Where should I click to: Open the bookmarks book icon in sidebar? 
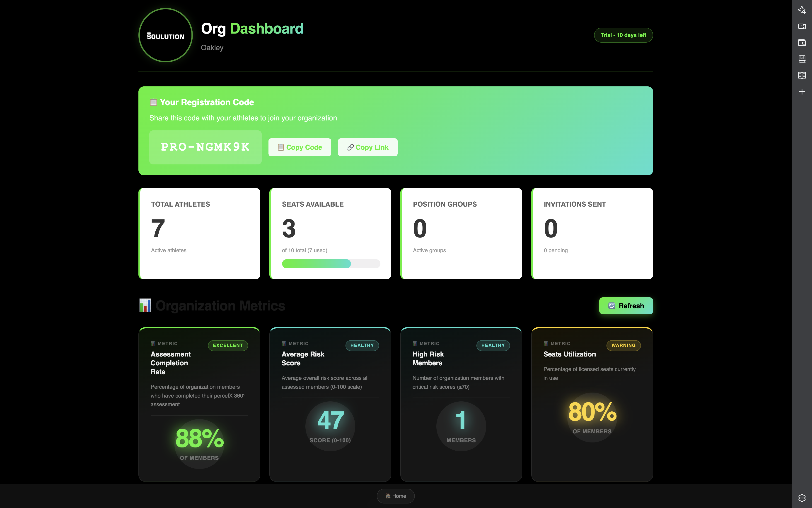pos(802,59)
